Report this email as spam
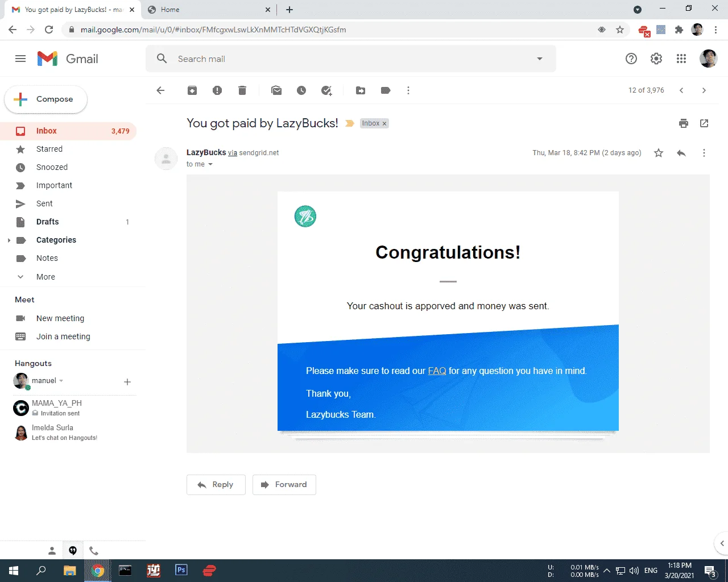Viewport: 728px width, 582px height. tap(217, 90)
